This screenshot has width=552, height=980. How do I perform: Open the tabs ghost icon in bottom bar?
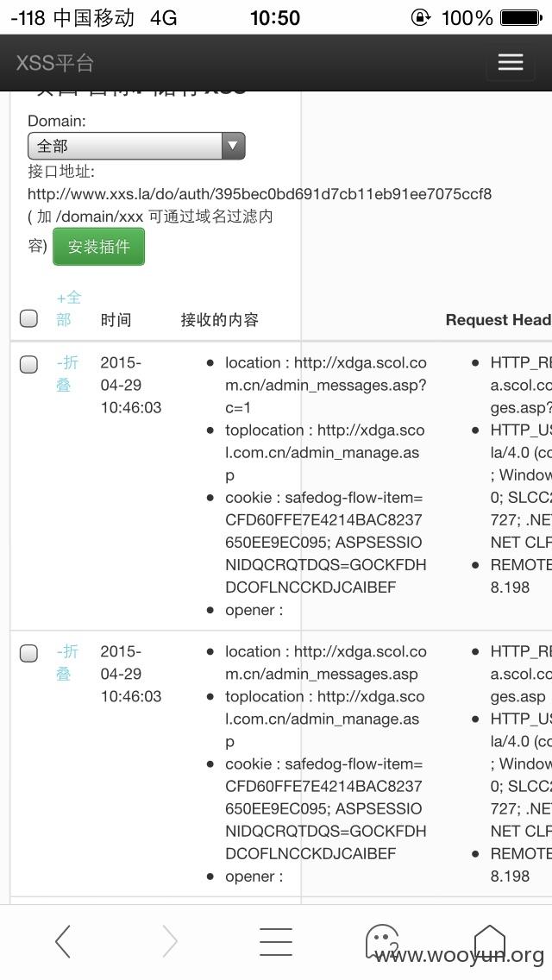click(382, 941)
